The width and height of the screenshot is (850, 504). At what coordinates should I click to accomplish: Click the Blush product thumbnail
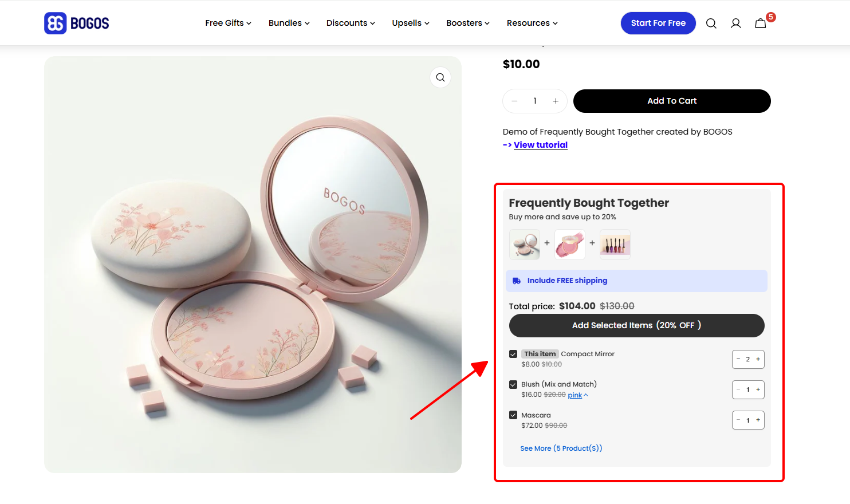click(x=569, y=244)
